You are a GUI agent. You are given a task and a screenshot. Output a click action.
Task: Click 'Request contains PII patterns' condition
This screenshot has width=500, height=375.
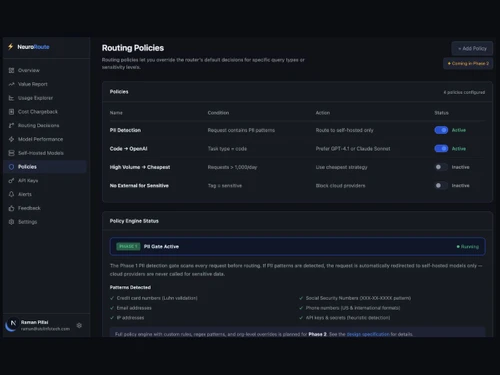241,130
